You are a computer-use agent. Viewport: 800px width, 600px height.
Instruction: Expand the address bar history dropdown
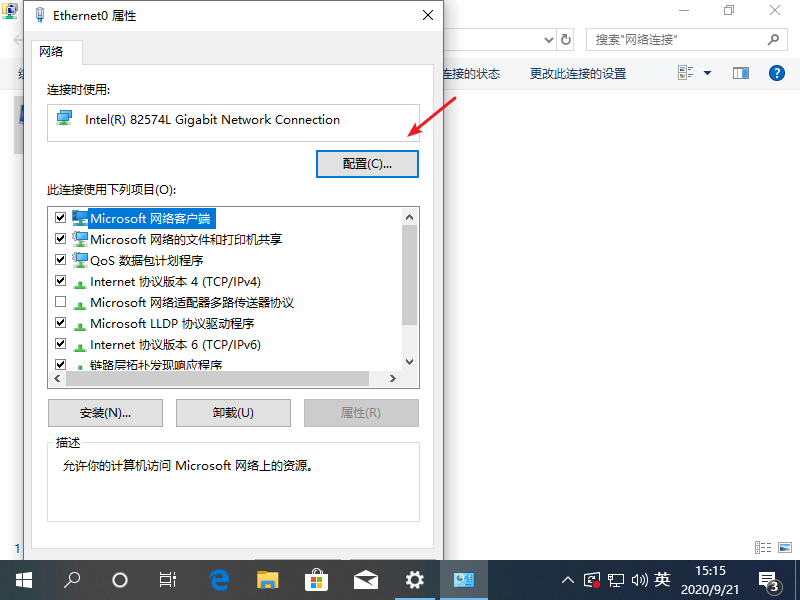548,39
